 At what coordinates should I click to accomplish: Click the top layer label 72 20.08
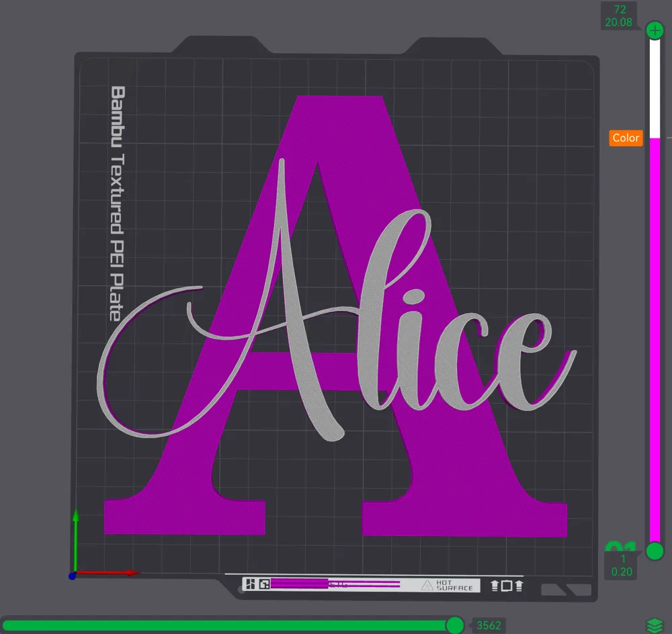coord(618,16)
